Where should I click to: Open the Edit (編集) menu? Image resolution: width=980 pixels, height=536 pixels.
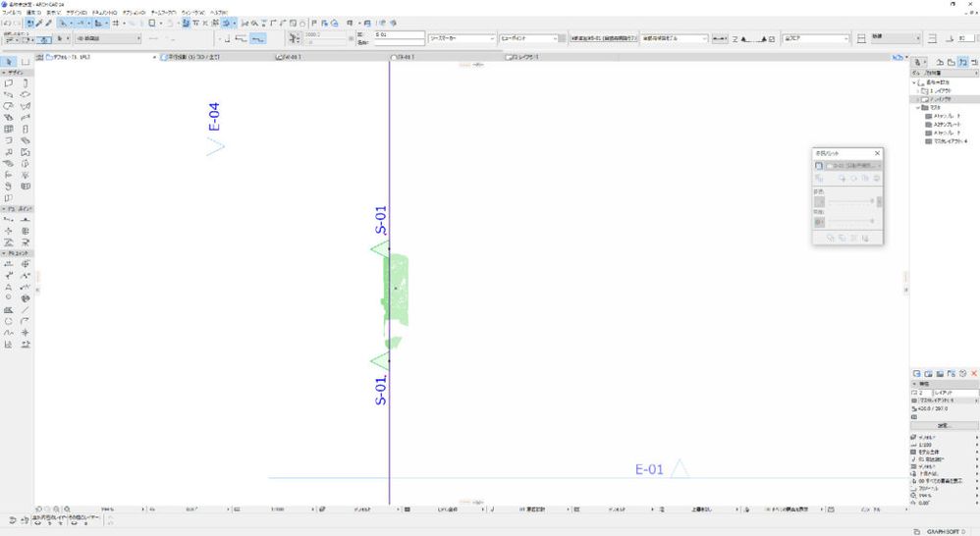pyautogui.click(x=33, y=13)
